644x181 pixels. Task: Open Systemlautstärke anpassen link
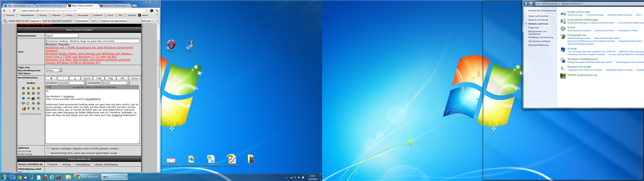579,30
